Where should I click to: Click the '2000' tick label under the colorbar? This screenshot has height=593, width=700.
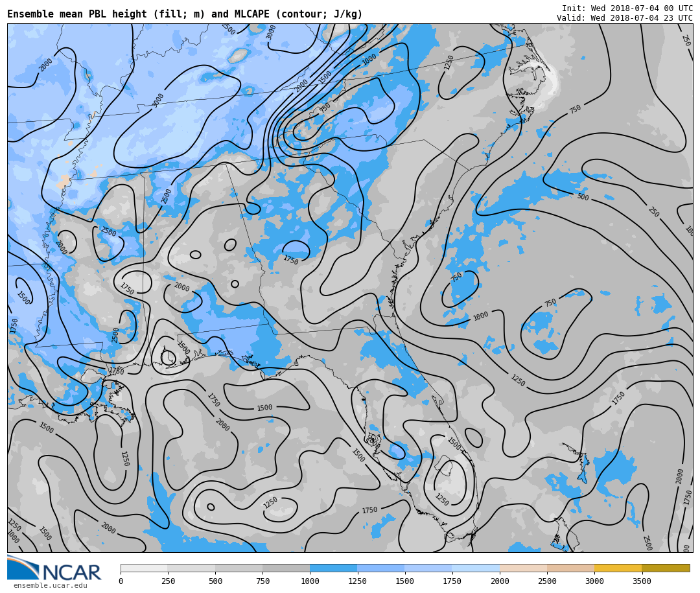point(500,581)
